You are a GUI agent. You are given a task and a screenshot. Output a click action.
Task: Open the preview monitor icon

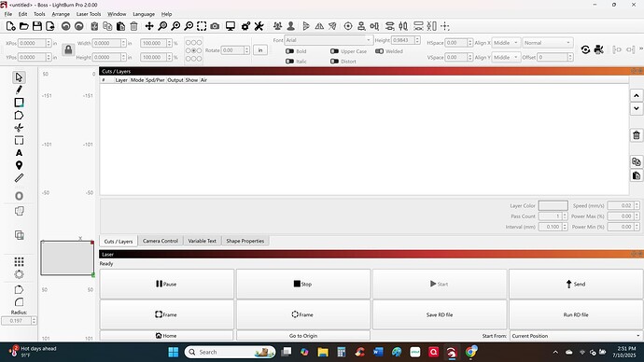(x=231, y=26)
